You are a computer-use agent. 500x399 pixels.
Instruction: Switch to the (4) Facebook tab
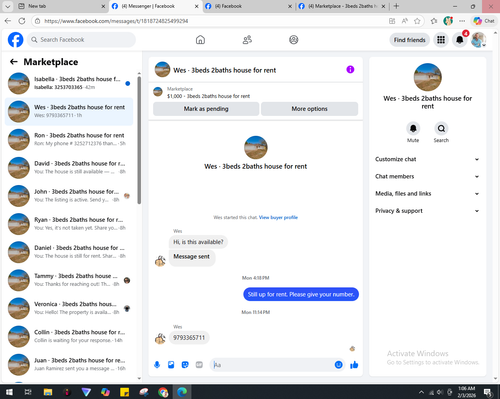[247, 6]
